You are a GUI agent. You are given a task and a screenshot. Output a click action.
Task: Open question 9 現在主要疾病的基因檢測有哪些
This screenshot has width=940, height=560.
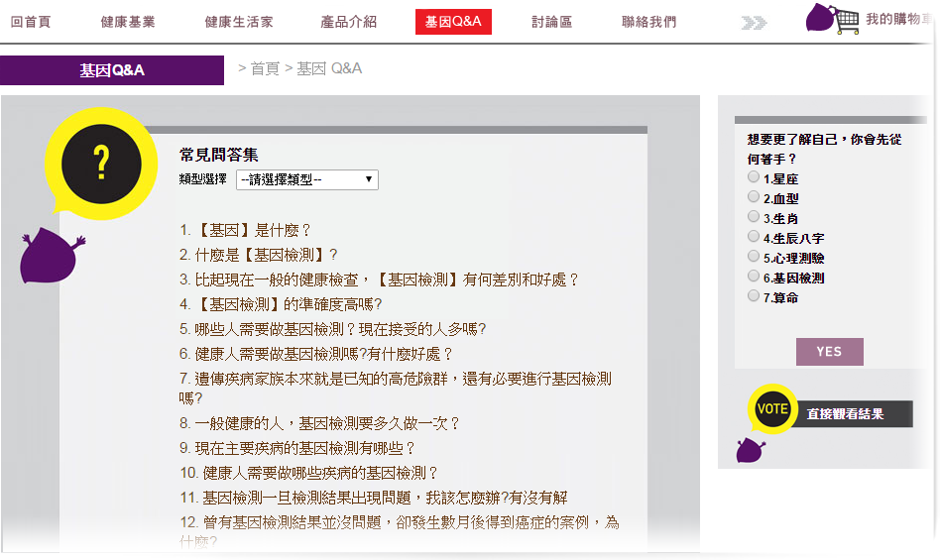point(297,448)
